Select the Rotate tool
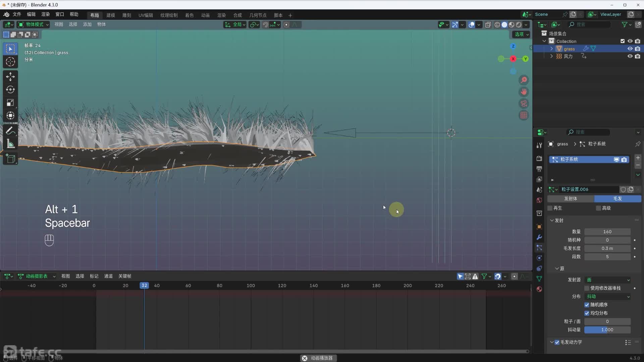Screen dimensions: 644x362 point(10,89)
